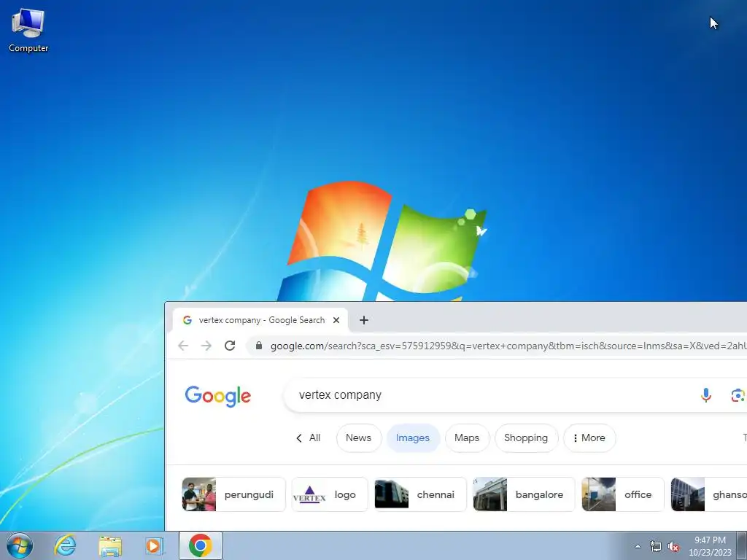Refine images with chennai chip
Viewport: 747px width, 560px height.
[420, 494]
